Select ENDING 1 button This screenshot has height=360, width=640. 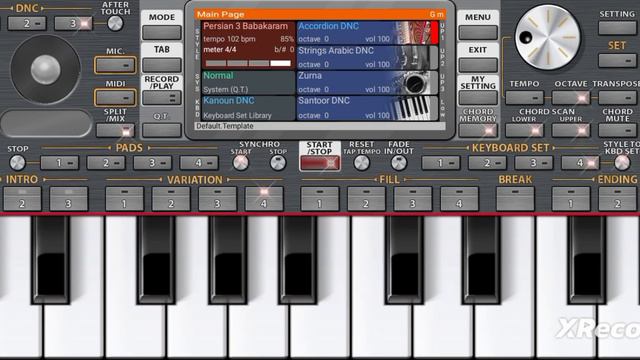tap(571, 199)
